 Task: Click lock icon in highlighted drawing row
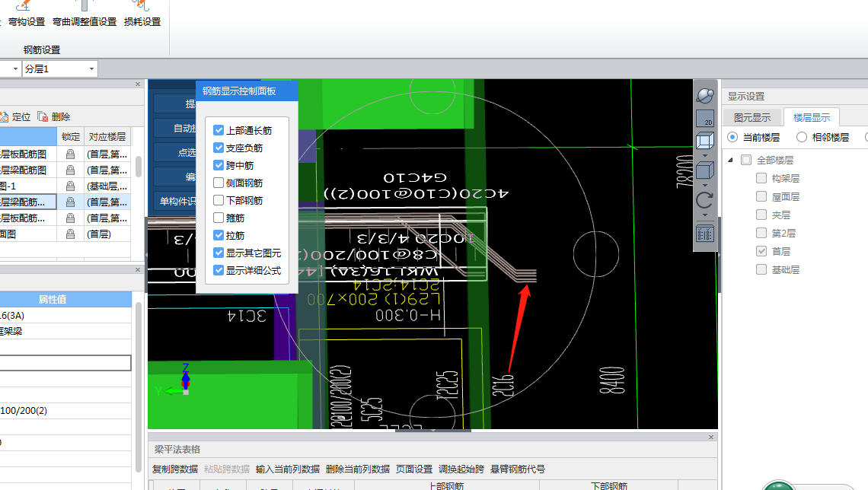coord(70,202)
